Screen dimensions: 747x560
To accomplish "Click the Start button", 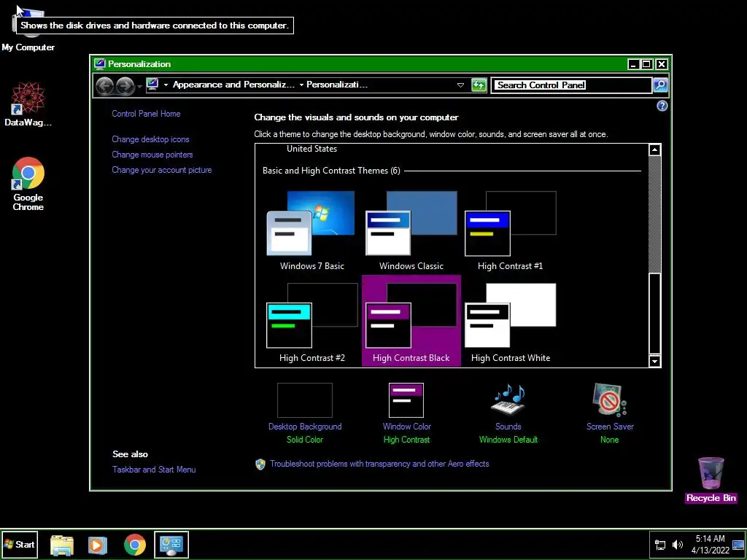I will [x=20, y=544].
